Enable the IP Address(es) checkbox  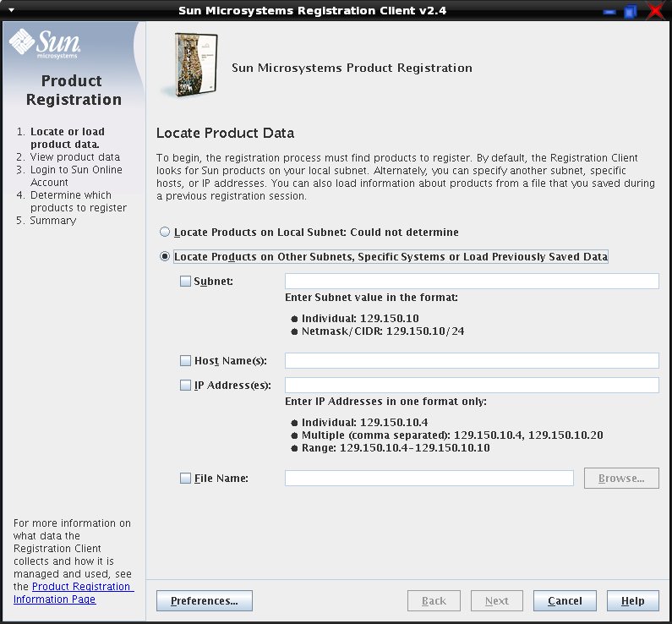point(185,385)
